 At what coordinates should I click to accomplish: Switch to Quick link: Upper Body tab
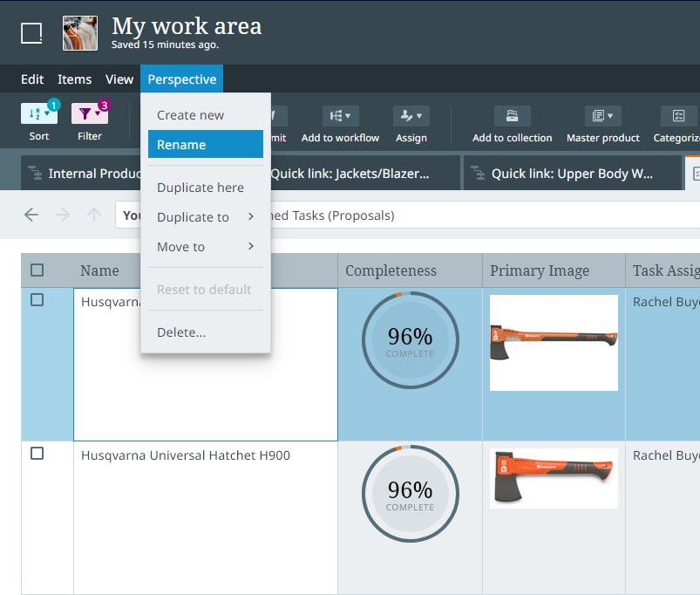tap(571, 174)
